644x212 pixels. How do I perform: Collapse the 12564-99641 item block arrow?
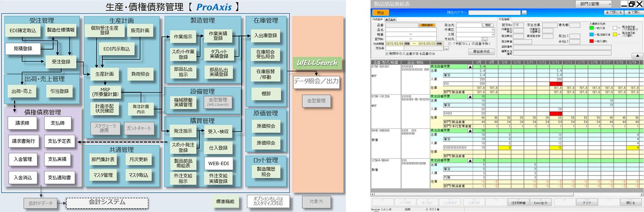click(x=470, y=160)
